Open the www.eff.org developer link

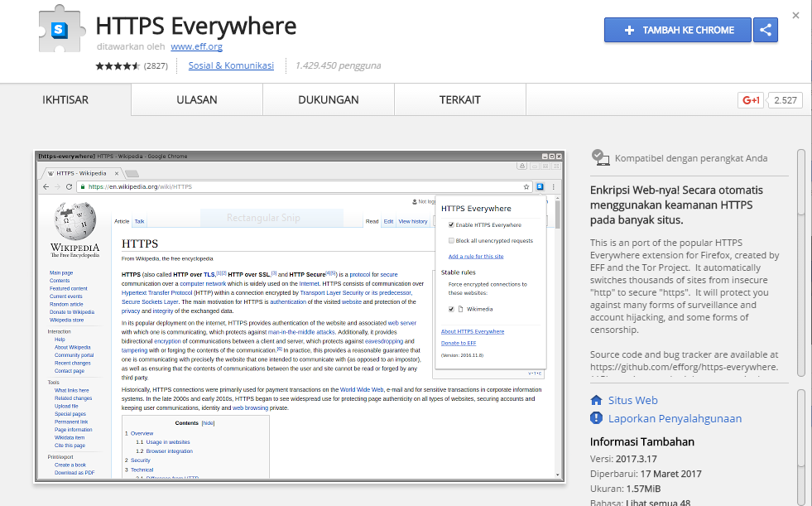[x=196, y=47]
